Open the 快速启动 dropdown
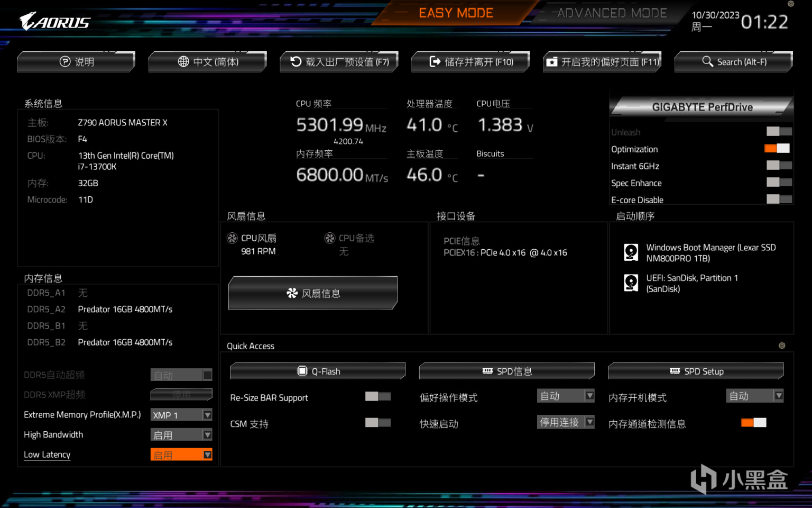This screenshot has width=812, height=508. (x=566, y=422)
